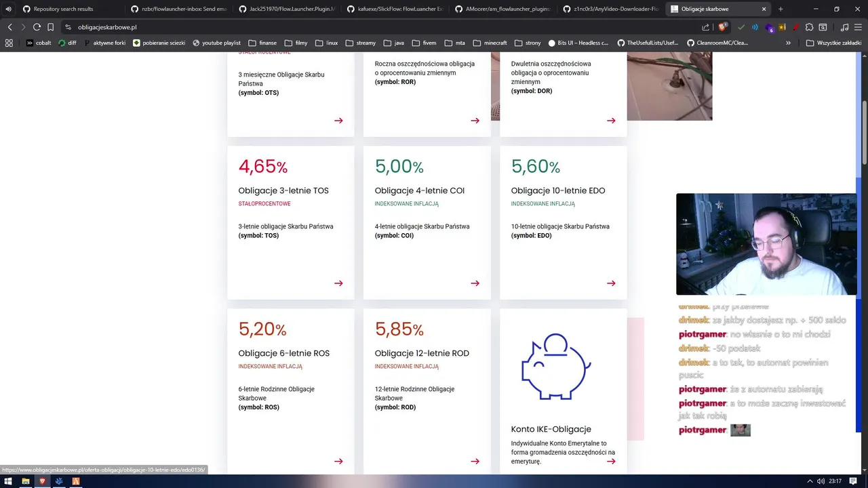
Task: Open the browser hamburger main menu
Action: [x=859, y=27]
